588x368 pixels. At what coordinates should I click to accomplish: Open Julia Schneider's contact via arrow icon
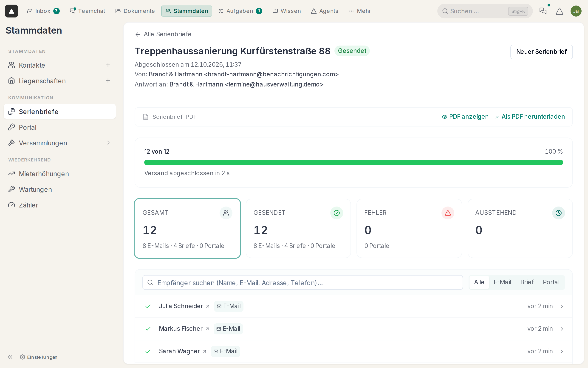[207, 306]
